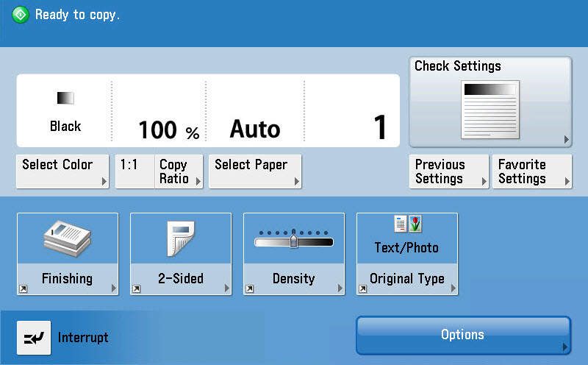Click the Check Settings document preview
588x365 pixels.
pyautogui.click(x=490, y=110)
